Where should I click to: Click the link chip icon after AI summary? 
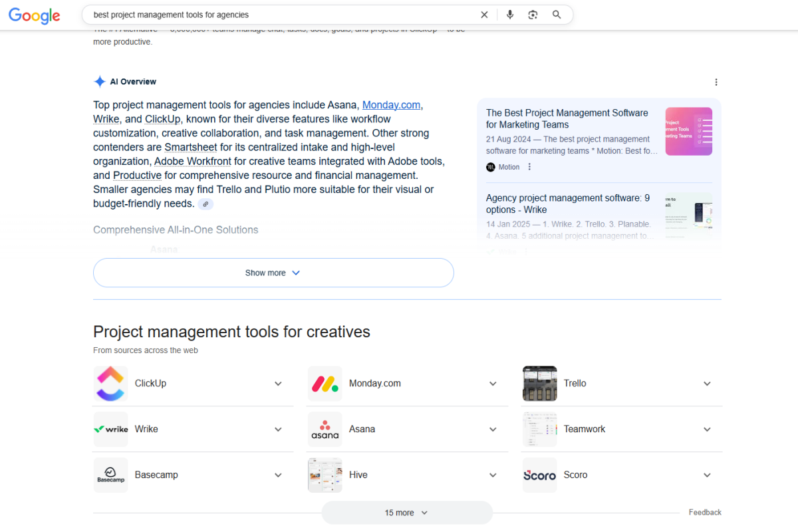coord(206,204)
